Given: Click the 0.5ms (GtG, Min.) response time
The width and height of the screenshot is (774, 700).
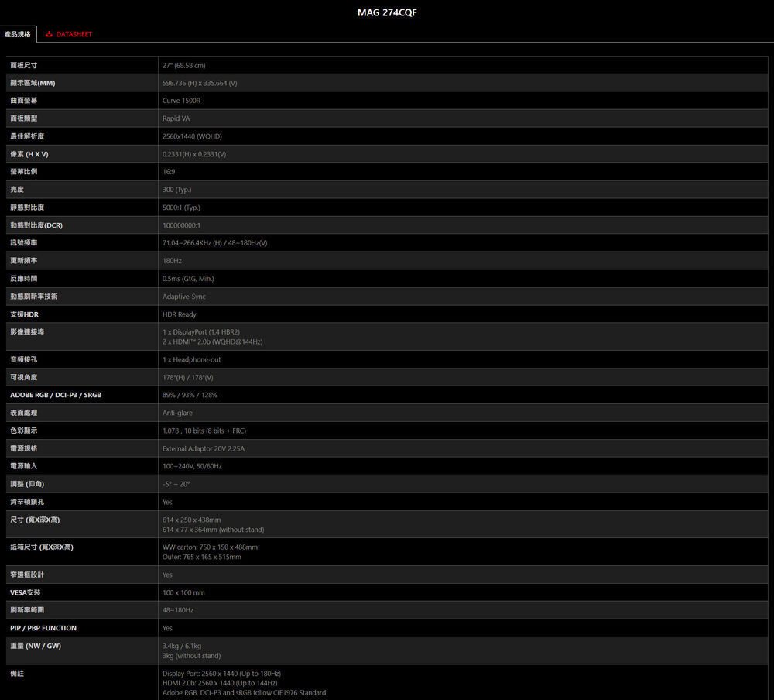Looking at the screenshot, I should [188, 279].
